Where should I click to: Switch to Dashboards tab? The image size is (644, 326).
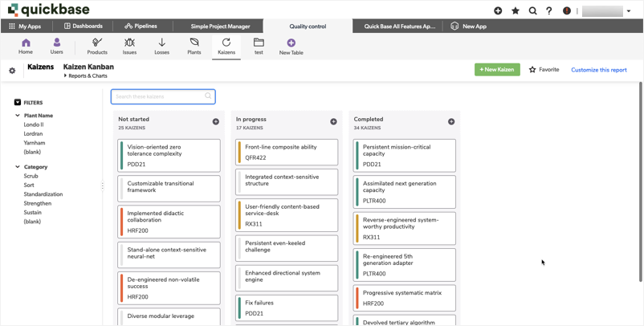84,26
